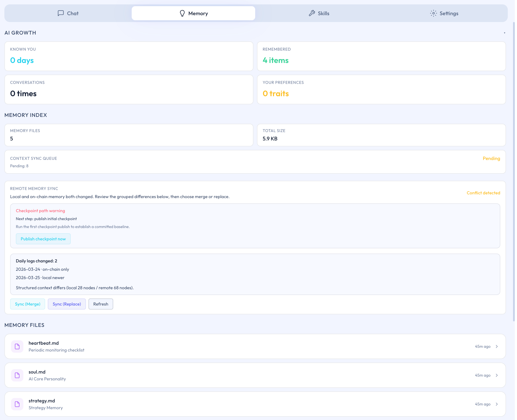Open the Settings tab
This screenshot has height=420, width=517.
point(449,13)
